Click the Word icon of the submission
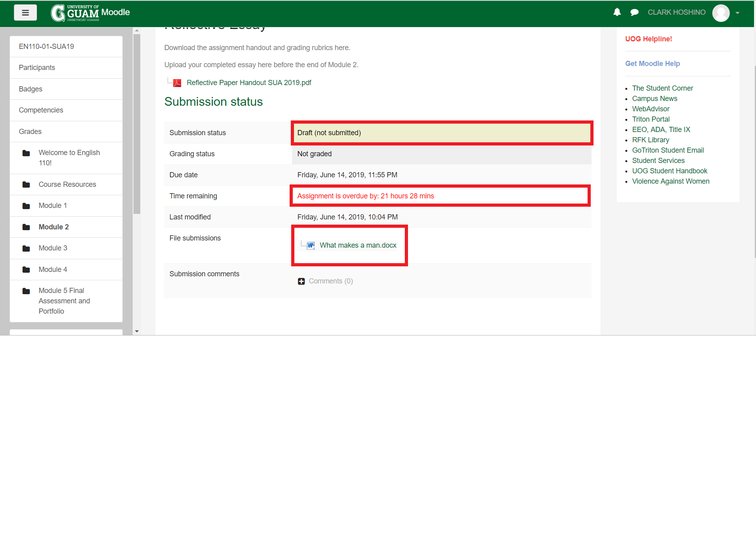Viewport: 756px width, 547px height. tap(311, 245)
